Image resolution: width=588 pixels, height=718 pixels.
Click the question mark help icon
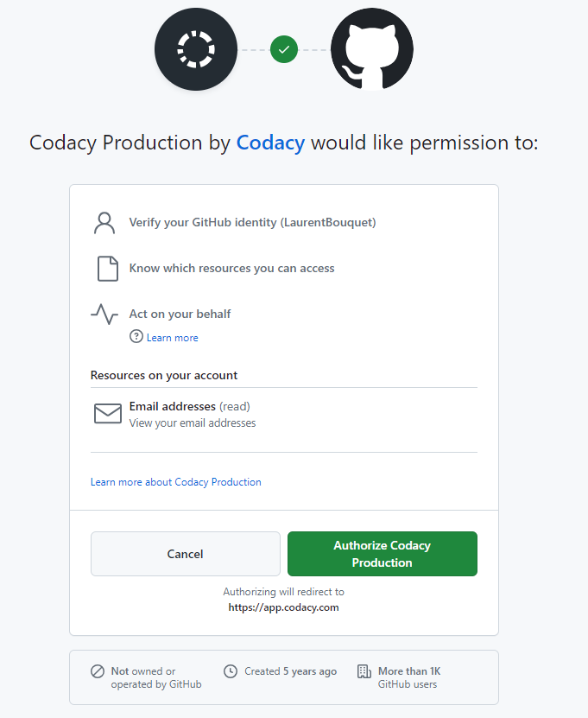point(136,337)
